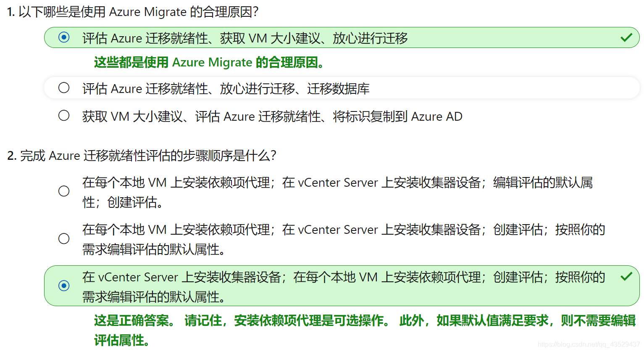Click answer text 在 vCenter Server 上安装收集器设备；在每个本地 VM

coord(344,287)
